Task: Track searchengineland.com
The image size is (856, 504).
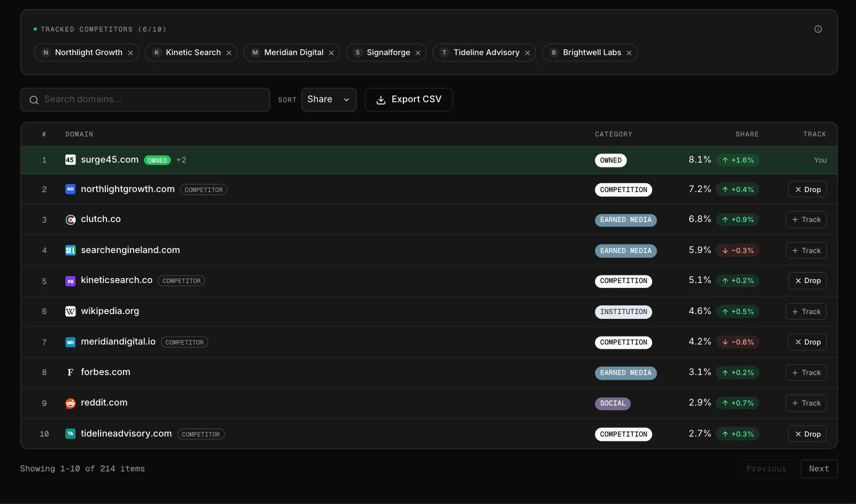Action: pyautogui.click(x=806, y=250)
